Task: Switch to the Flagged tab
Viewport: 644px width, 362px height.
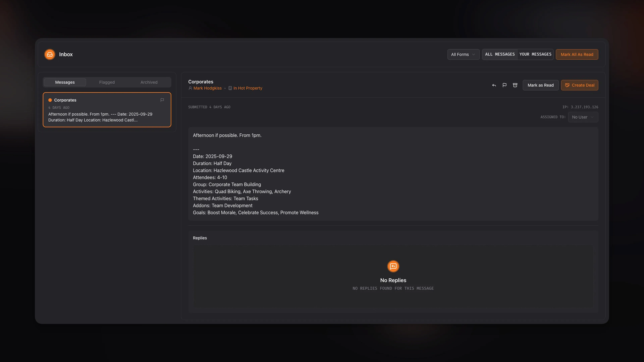Action: pos(107,82)
